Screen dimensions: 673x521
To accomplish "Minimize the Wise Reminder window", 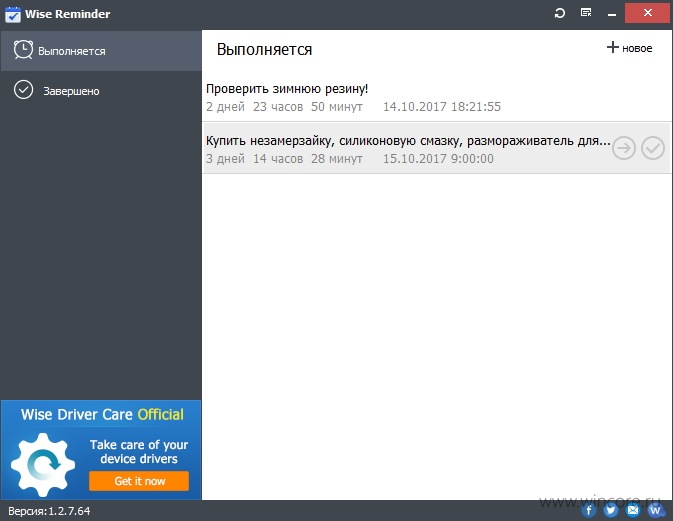I will 612,14.
